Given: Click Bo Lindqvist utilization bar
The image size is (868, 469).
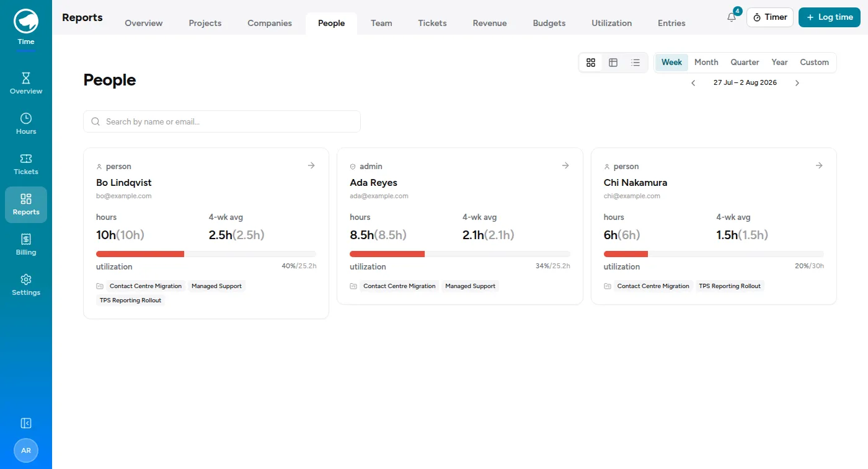Looking at the screenshot, I should tap(206, 254).
